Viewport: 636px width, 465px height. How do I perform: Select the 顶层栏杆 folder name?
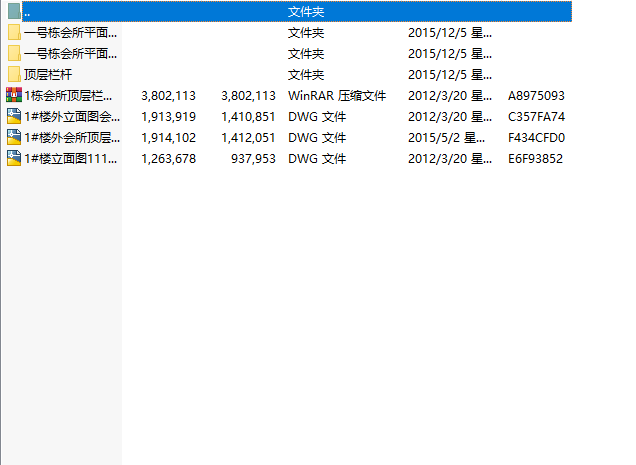tap(48, 75)
